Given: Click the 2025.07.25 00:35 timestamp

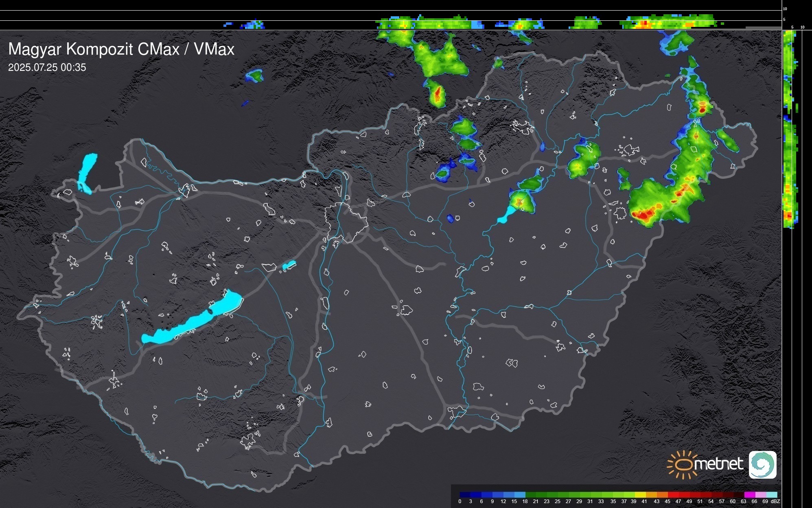Looking at the screenshot, I should pyautogui.click(x=47, y=68).
